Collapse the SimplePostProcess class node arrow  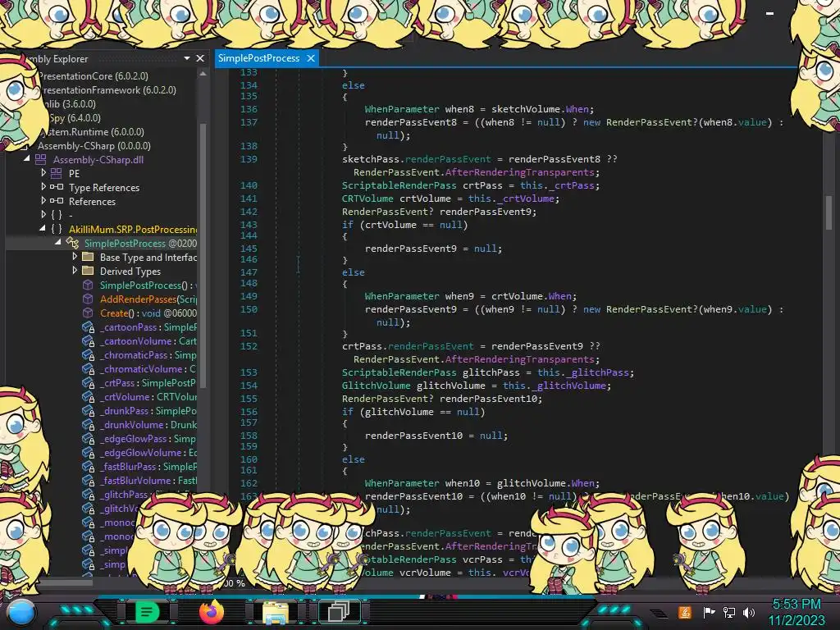tap(58, 242)
